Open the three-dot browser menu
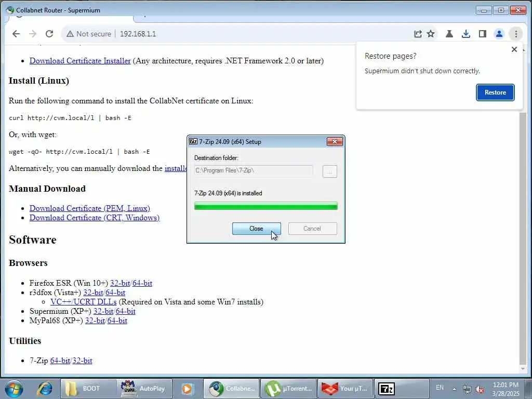The height and width of the screenshot is (399, 532). [516, 34]
